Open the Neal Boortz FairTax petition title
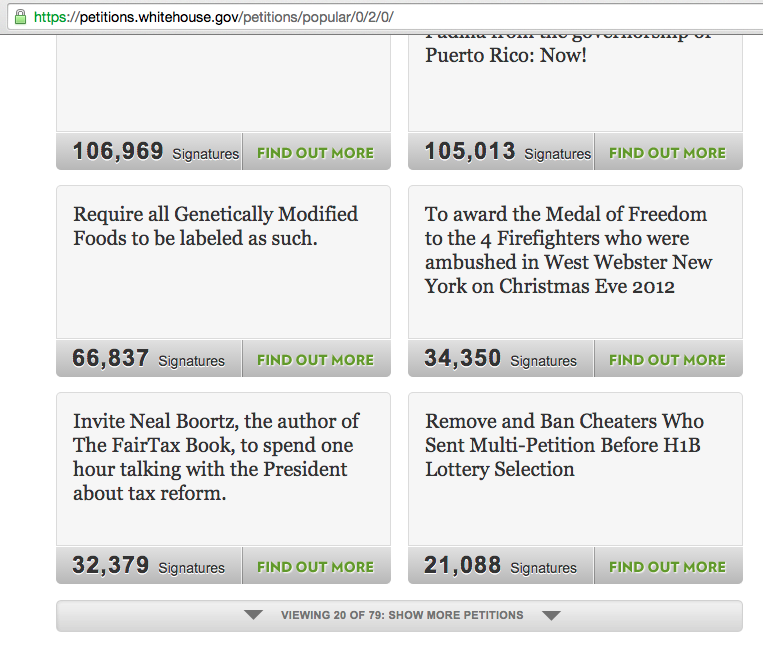The height and width of the screenshot is (654, 763). coord(215,456)
